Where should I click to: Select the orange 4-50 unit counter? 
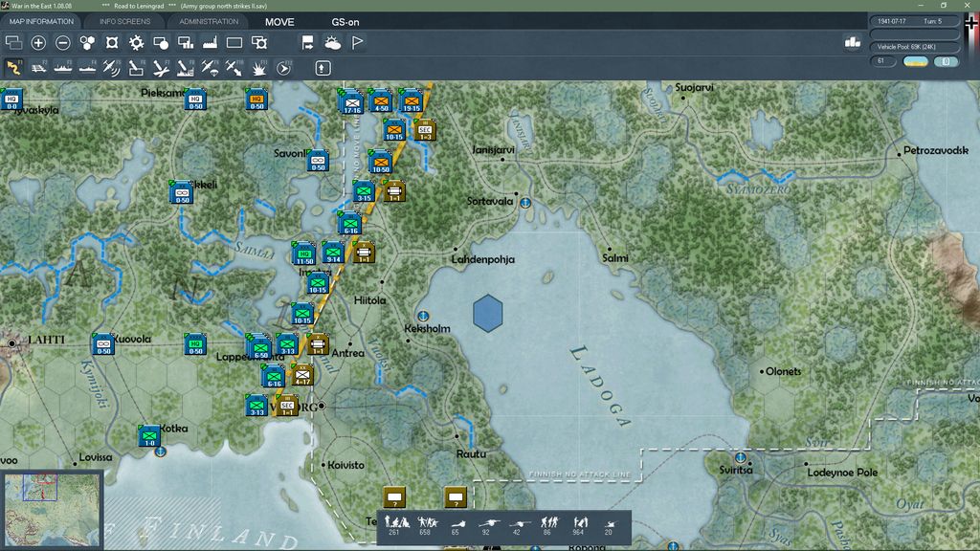pos(381,100)
